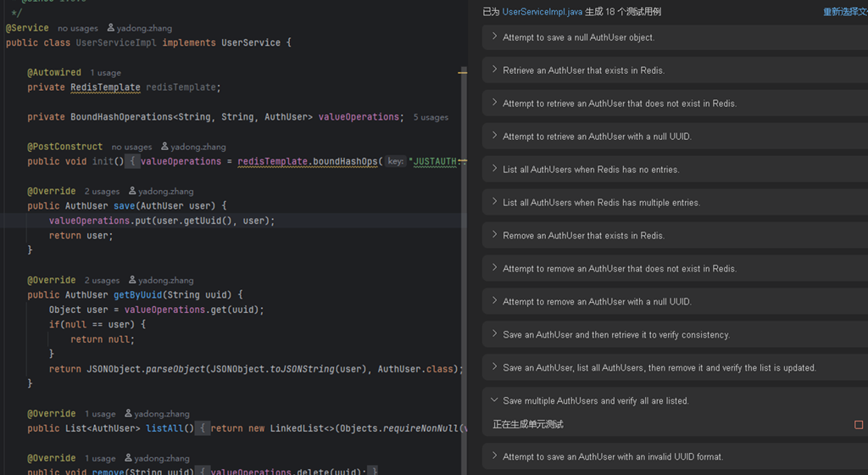Click author icon above the remove method
The image size is (868, 475).
pos(128,458)
